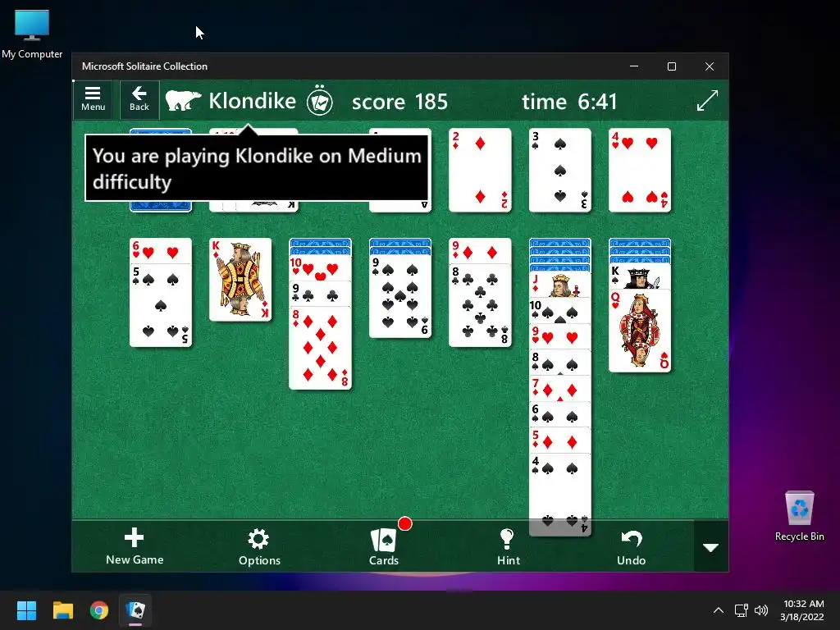This screenshot has height=630, width=840.
Task: Select the 6 of spades card
Action: pyautogui.click(x=559, y=414)
